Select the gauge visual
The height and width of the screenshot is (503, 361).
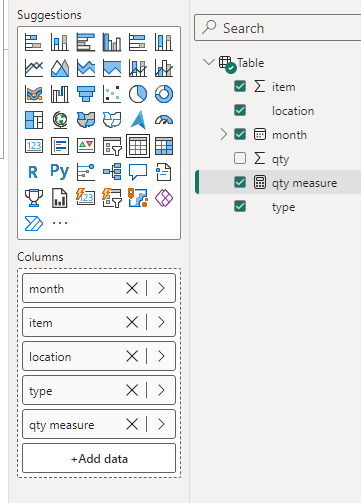point(164,120)
